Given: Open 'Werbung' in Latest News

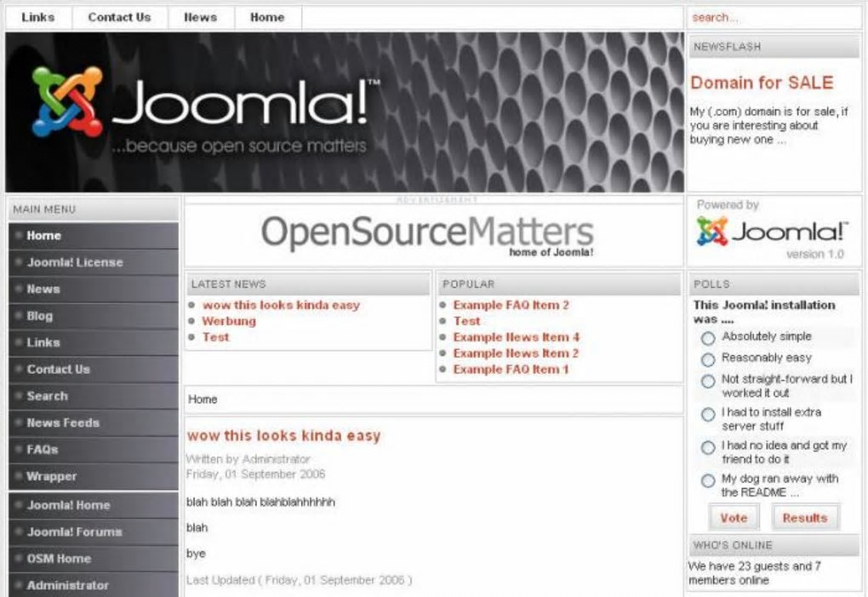Looking at the screenshot, I should pyautogui.click(x=229, y=321).
